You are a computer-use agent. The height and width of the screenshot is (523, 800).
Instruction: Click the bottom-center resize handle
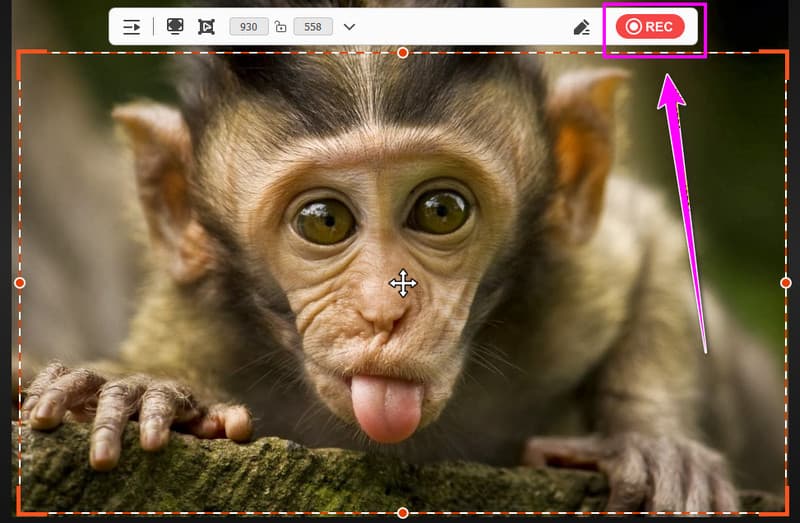[x=403, y=513]
